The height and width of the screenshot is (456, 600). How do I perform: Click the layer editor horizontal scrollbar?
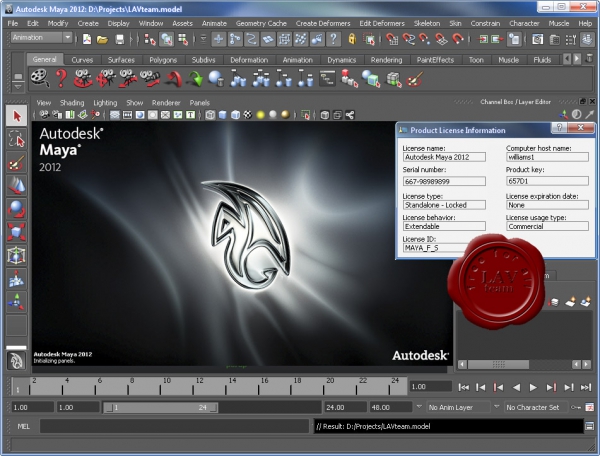[498, 364]
